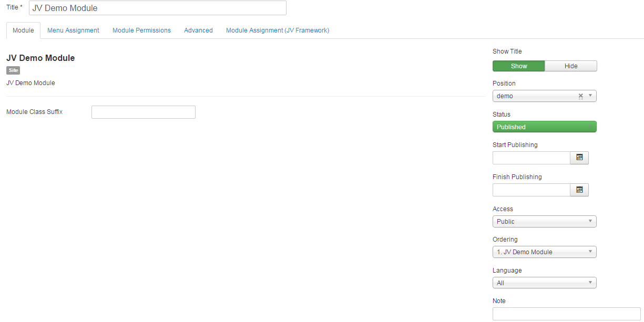Open the Start Publishing calendar picker
The height and width of the screenshot is (322, 644).
click(x=579, y=158)
